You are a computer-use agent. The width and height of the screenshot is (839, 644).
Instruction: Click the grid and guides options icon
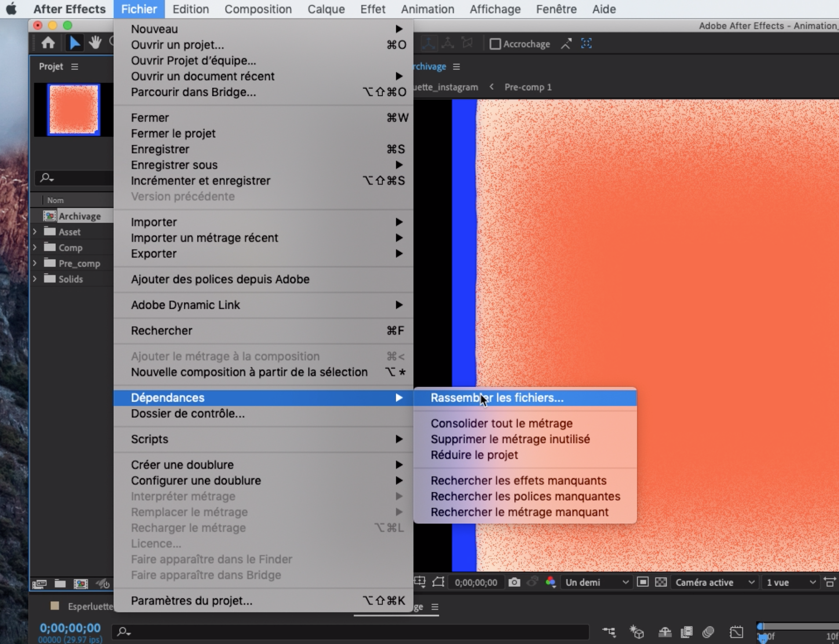pos(420,582)
